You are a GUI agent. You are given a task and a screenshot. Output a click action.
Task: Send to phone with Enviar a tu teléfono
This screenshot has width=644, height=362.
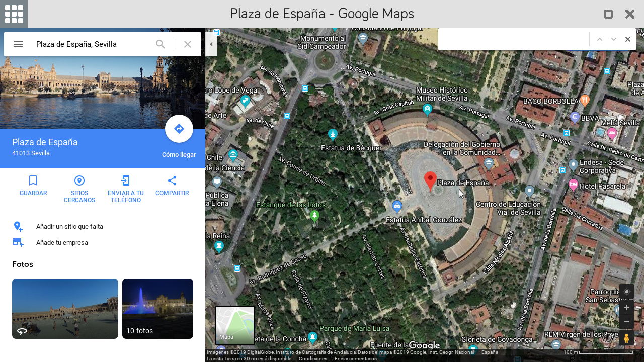pyautogui.click(x=126, y=189)
